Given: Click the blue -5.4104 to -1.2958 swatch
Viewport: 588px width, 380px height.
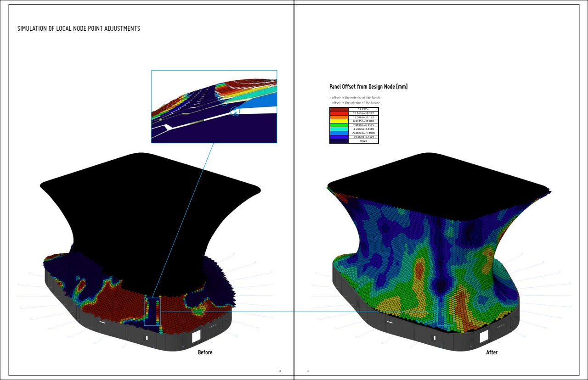Looking at the screenshot, I should pos(339,133).
